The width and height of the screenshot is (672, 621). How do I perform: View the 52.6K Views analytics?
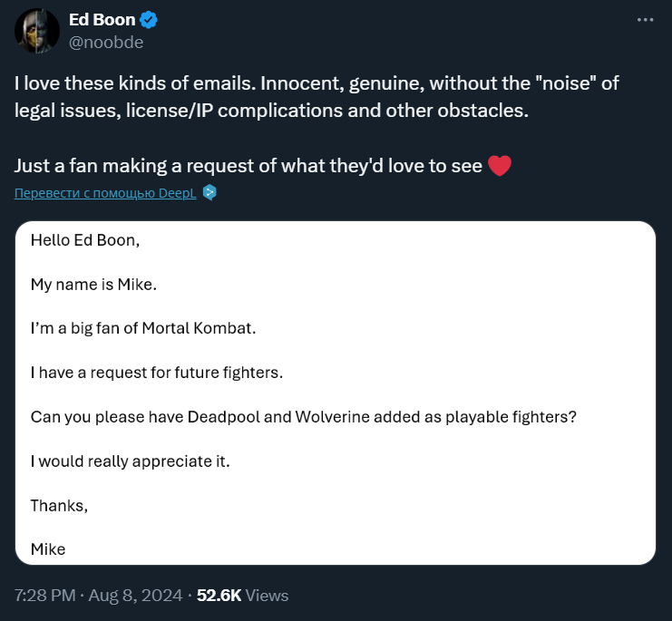point(243,596)
